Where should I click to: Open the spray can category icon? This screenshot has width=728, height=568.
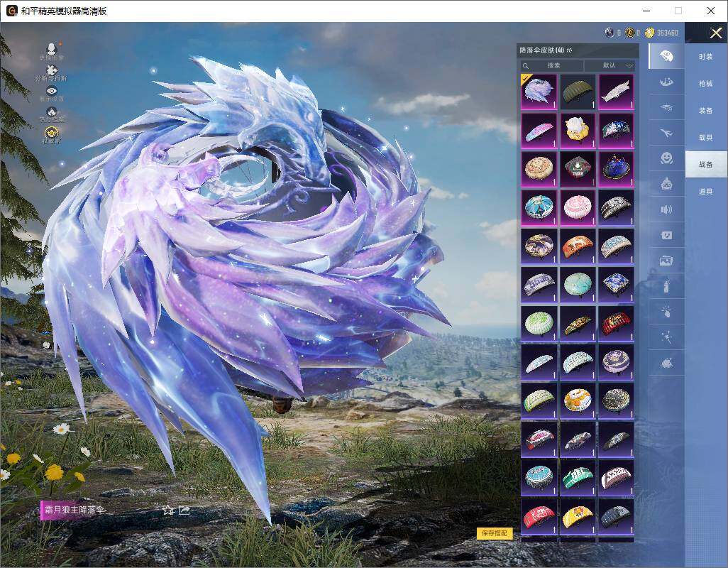pyautogui.click(x=666, y=286)
